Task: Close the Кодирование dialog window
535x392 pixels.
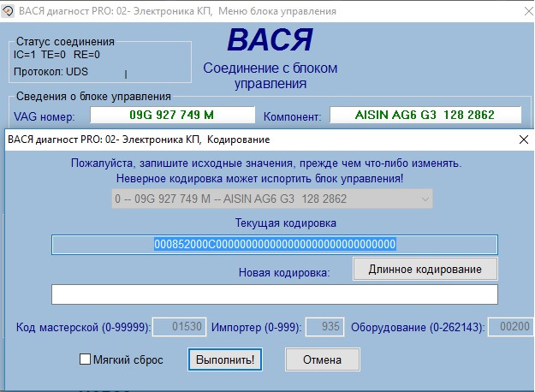Action: point(524,140)
